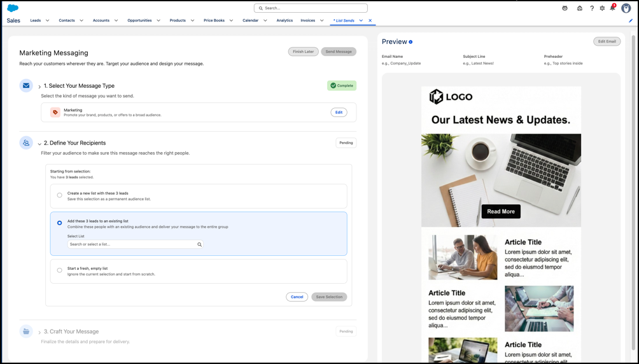Click the Cancel button
The width and height of the screenshot is (639, 364).
[297, 297]
